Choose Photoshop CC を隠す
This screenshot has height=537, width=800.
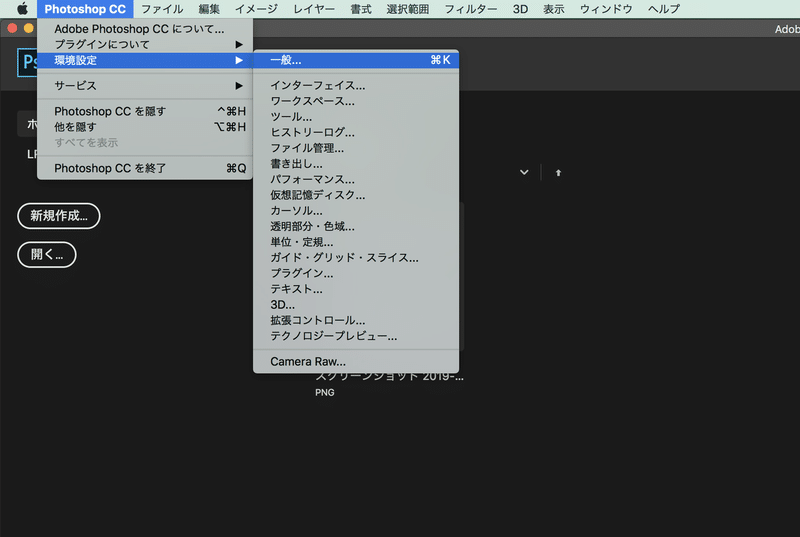coord(145,111)
